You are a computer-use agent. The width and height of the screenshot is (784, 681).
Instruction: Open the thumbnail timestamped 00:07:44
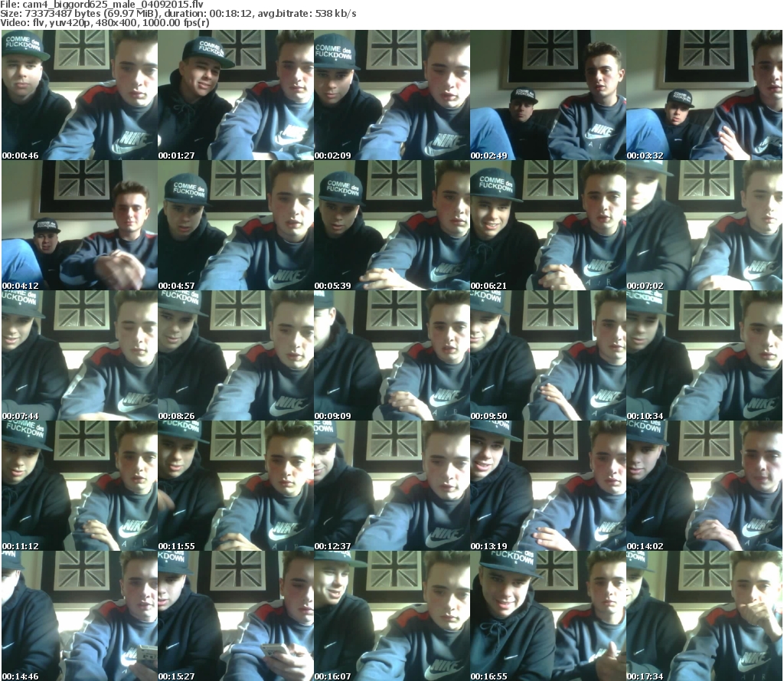(x=80, y=355)
